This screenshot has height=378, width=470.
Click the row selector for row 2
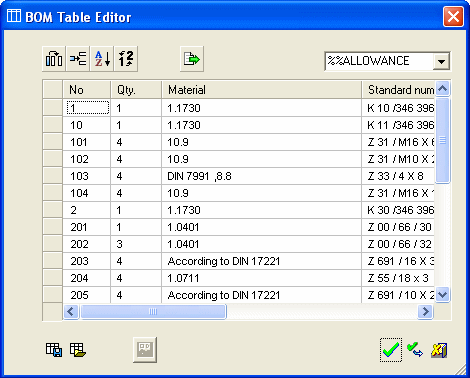click(53, 210)
